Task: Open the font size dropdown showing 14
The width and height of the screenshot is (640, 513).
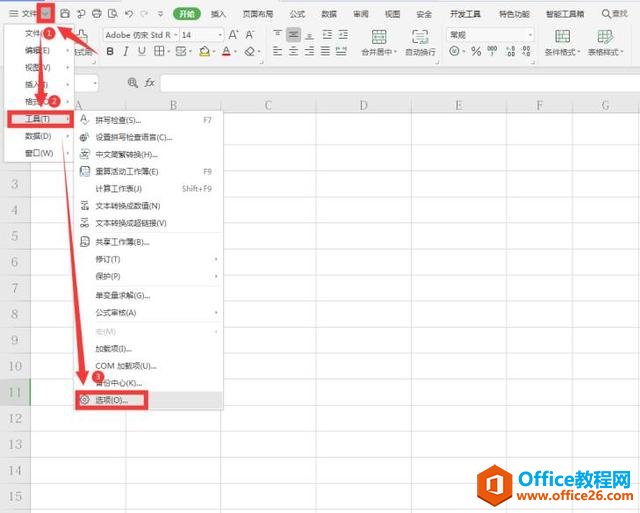Action: (220, 35)
